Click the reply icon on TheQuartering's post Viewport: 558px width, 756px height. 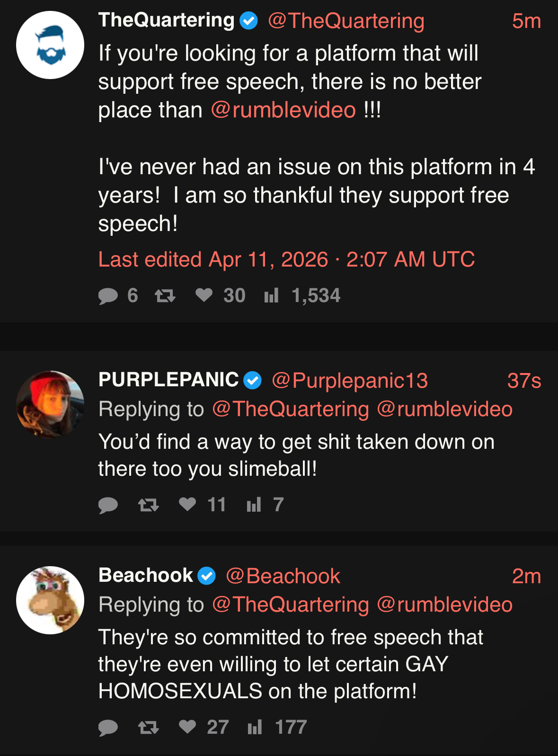(x=108, y=296)
